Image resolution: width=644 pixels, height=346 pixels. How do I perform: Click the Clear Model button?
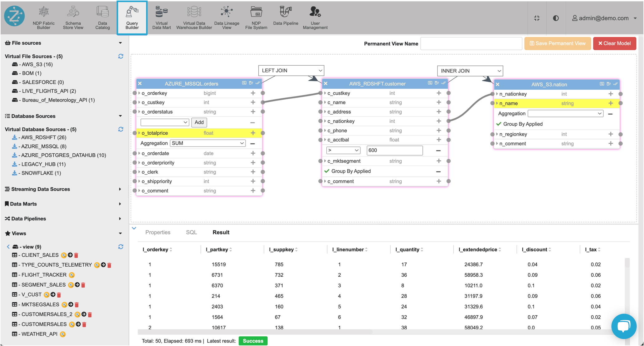614,43
